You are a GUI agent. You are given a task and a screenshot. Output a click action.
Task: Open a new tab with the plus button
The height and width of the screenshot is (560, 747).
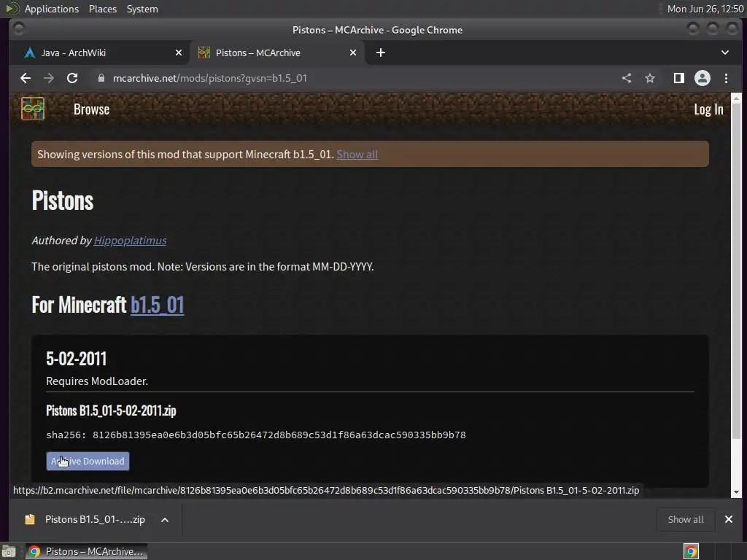point(381,52)
